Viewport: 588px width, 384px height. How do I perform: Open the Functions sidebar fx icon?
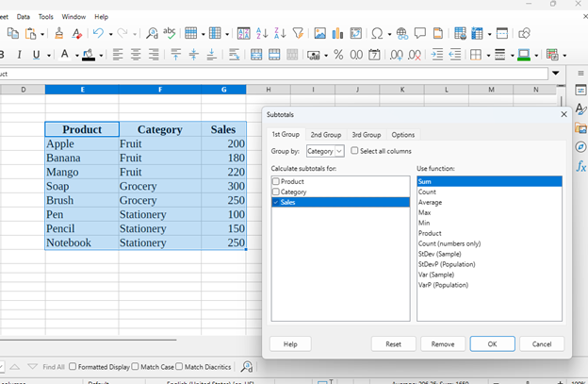580,165
